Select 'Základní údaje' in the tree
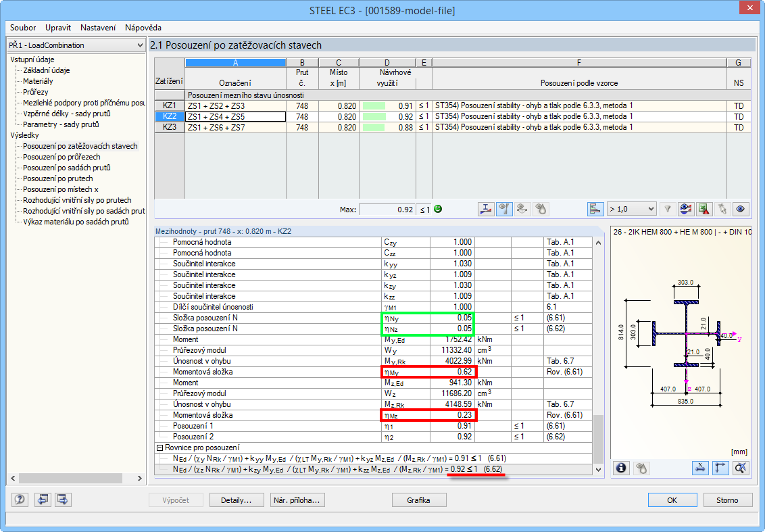 click(x=47, y=70)
